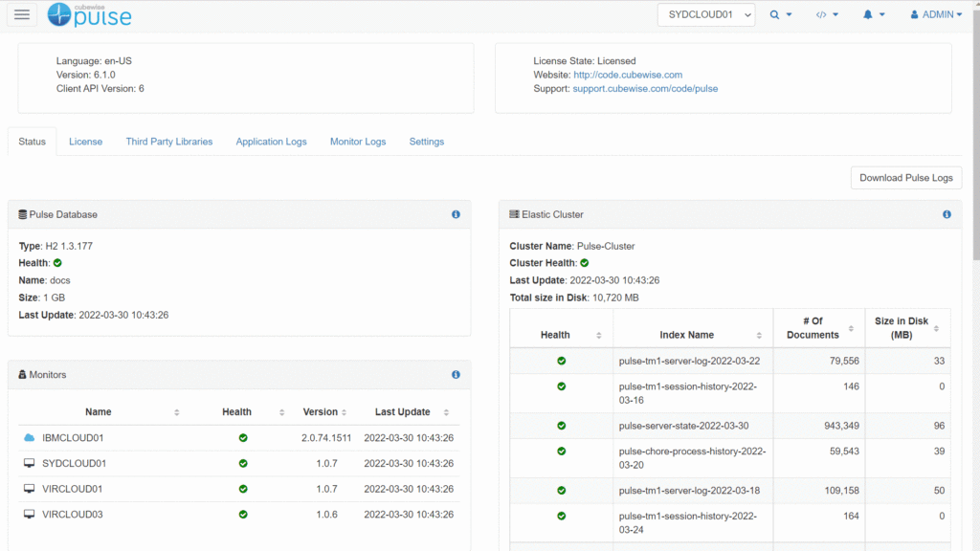Image resolution: width=980 pixels, height=551 pixels.
Task: Click the Cubewise Pulse logo
Action: 90,14
